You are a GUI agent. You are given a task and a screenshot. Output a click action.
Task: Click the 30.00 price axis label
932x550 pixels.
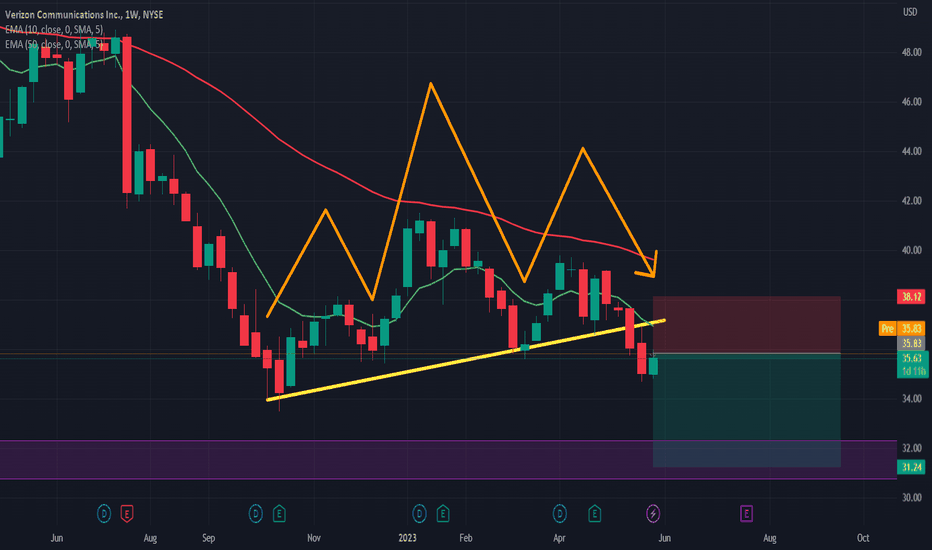pyautogui.click(x=911, y=497)
